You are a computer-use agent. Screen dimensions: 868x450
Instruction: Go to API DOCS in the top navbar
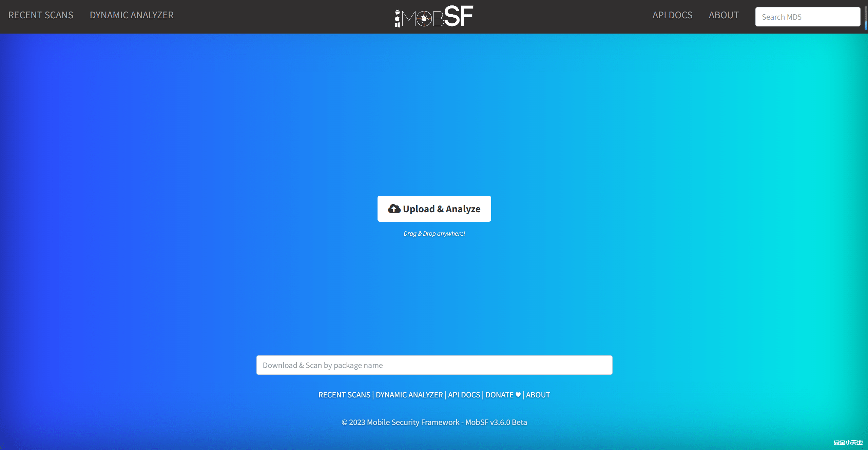pyautogui.click(x=672, y=15)
